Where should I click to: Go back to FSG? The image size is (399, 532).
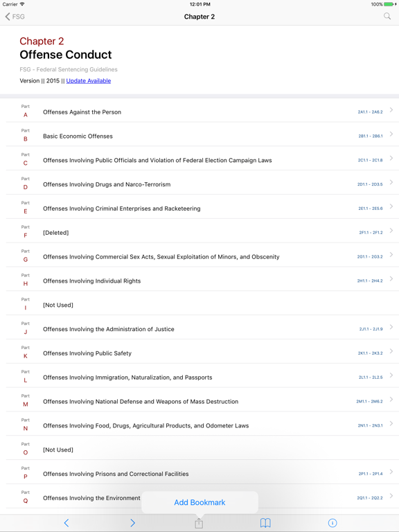[15, 17]
